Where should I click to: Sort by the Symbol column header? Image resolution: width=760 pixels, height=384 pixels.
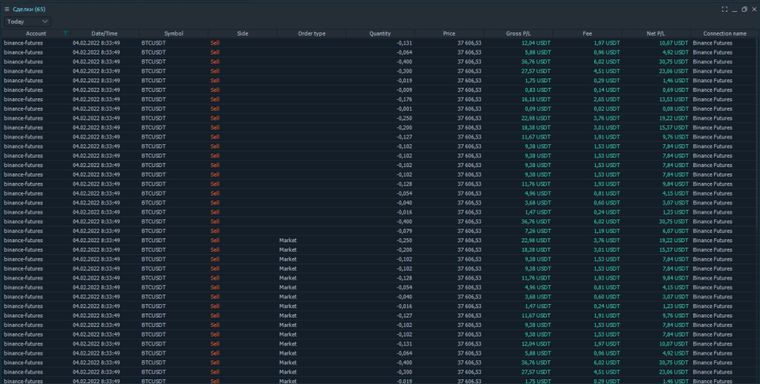[174, 33]
